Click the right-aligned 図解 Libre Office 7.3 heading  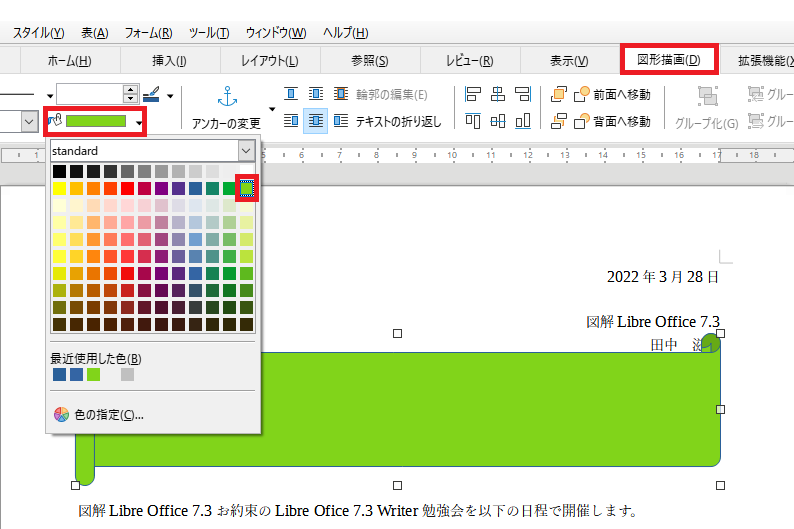coord(653,321)
